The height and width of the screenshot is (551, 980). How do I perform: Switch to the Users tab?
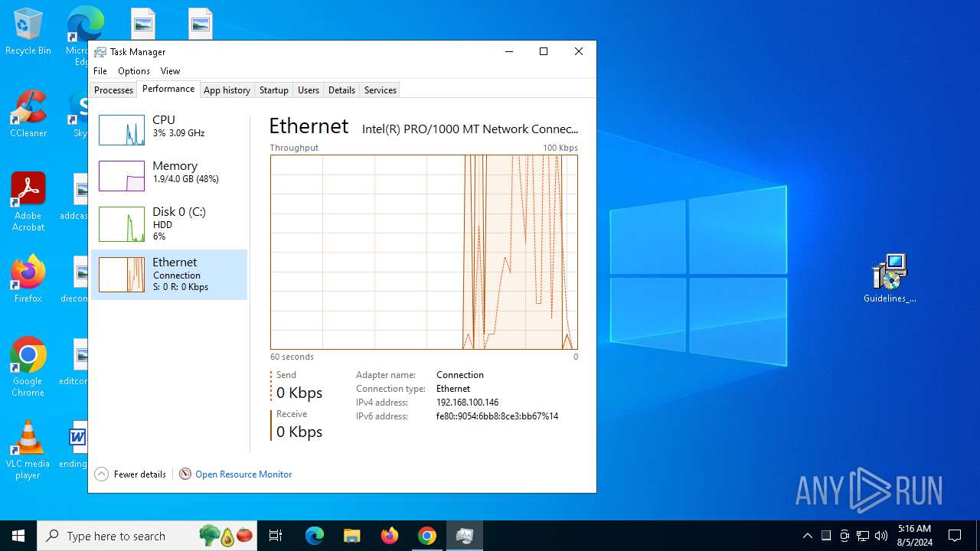(x=309, y=90)
